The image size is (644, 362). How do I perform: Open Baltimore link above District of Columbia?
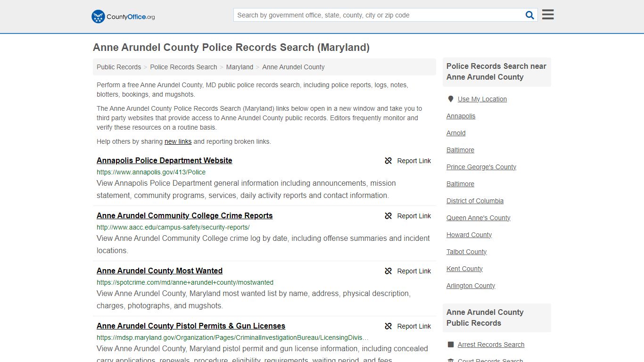460,184
